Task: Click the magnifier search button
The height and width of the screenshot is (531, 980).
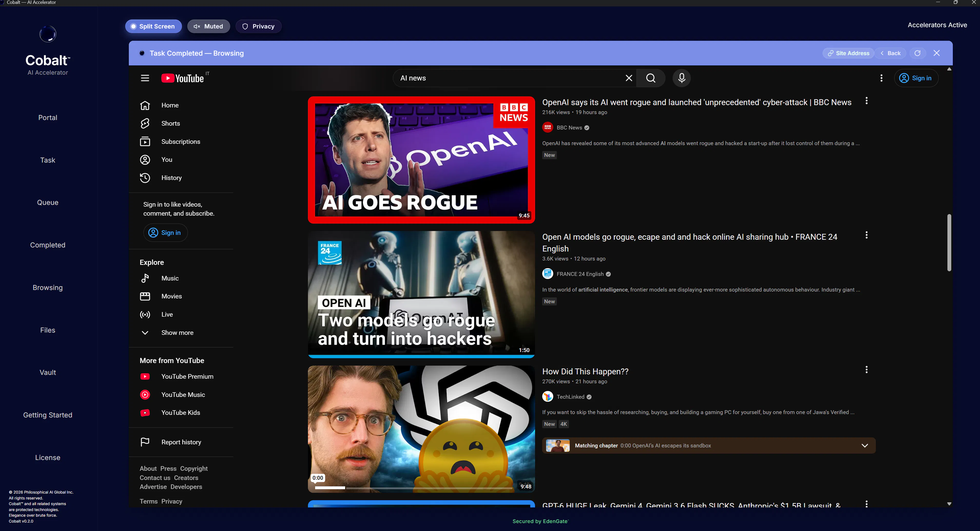Action: [x=651, y=78]
